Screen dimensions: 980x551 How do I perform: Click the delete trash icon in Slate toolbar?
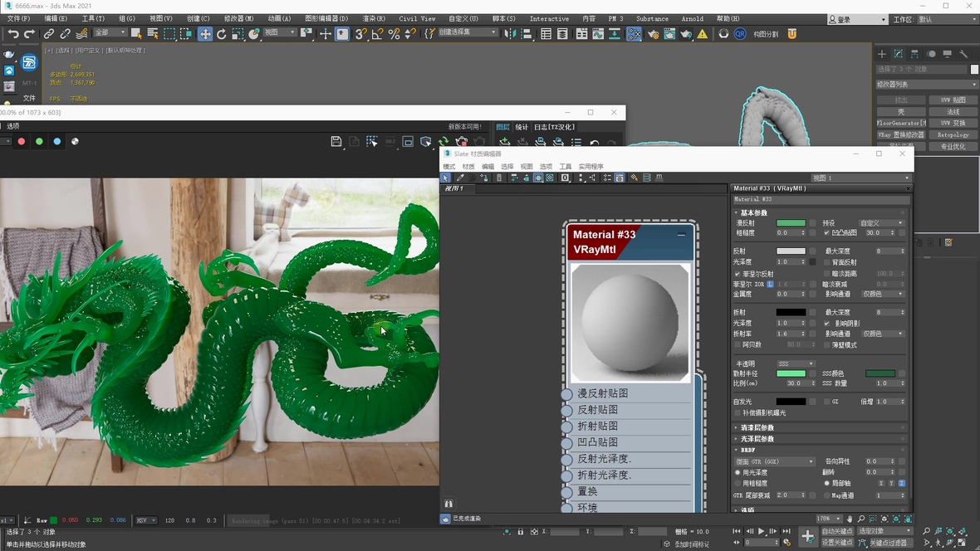point(499,178)
